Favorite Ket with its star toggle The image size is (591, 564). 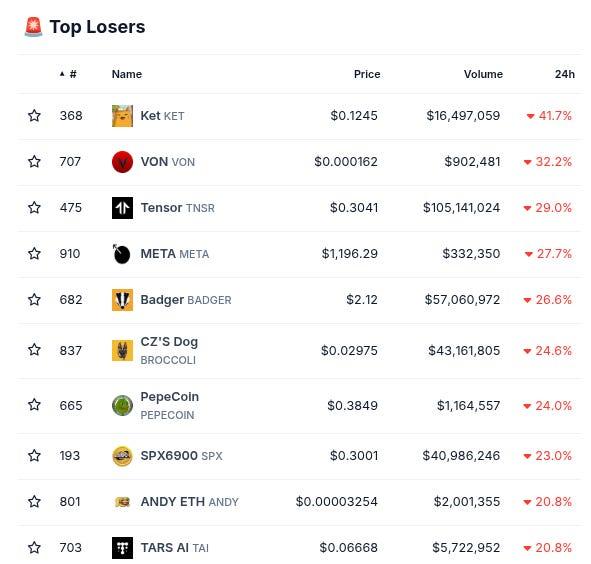point(34,115)
